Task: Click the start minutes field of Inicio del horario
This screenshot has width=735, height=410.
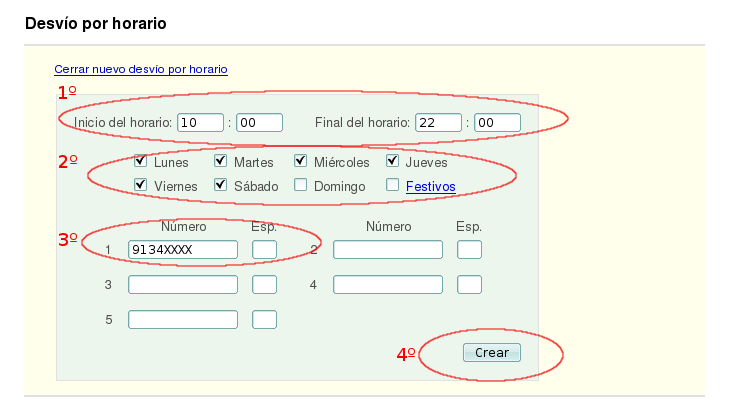Action: tap(259, 122)
